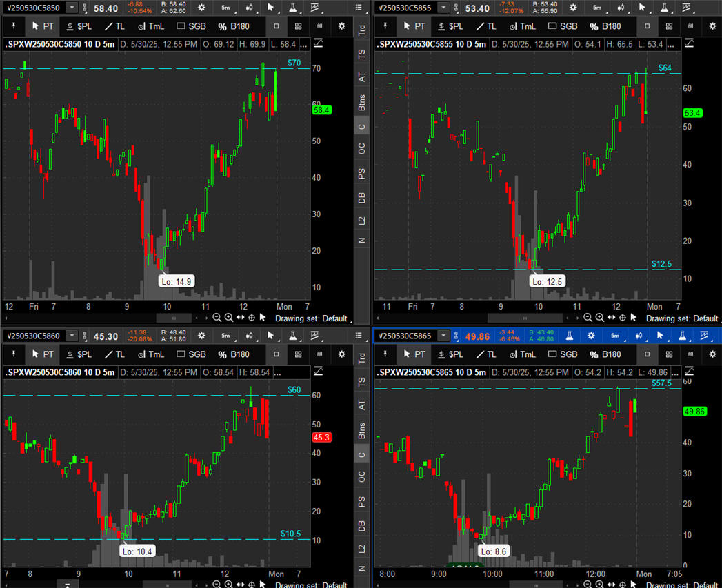Click symbol input field V250530C5850
722x588 pixels.
(x=34, y=8)
